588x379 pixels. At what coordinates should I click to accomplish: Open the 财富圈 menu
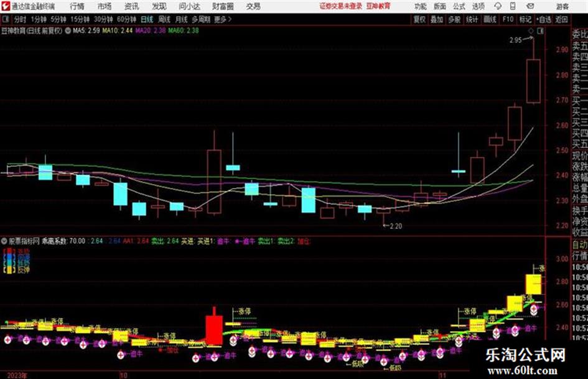223,6
